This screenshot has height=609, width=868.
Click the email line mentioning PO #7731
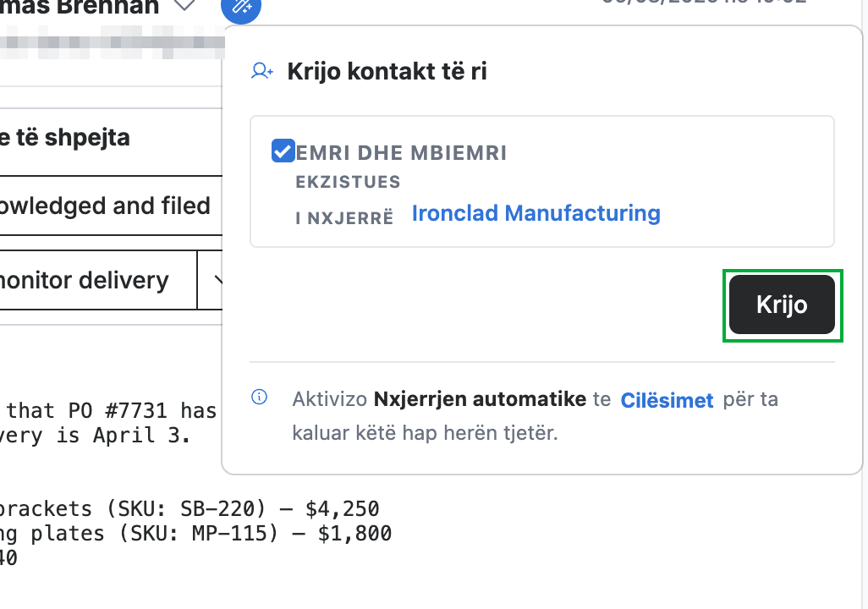click(x=108, y=411)
